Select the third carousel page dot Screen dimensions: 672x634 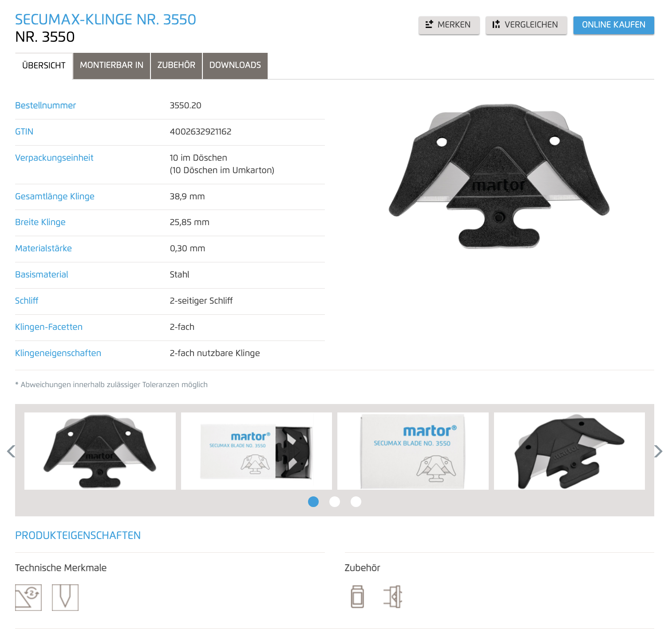(356, 502)
